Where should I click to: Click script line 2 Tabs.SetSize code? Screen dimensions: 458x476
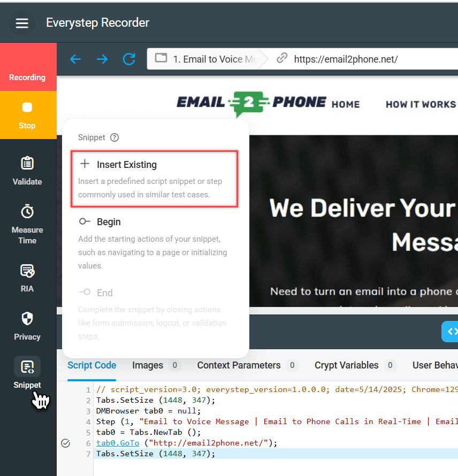156,400
